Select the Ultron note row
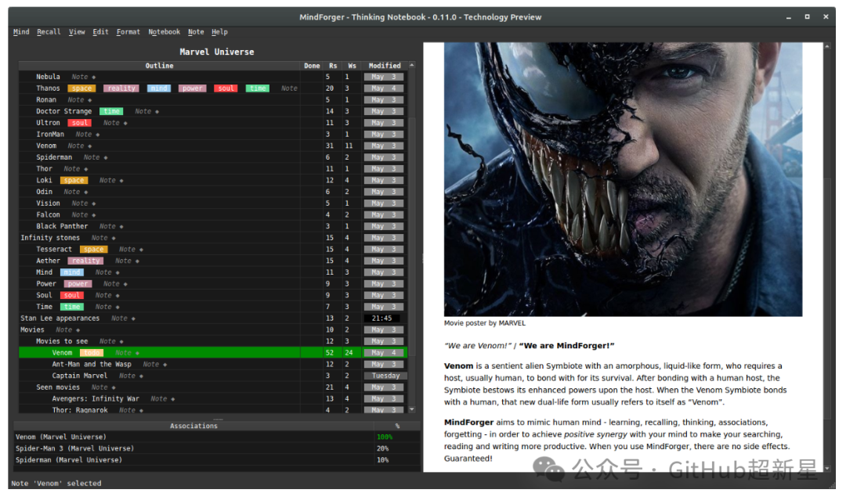Image resolution: width=846 pixels, height=504 pixels. point(213,123)
